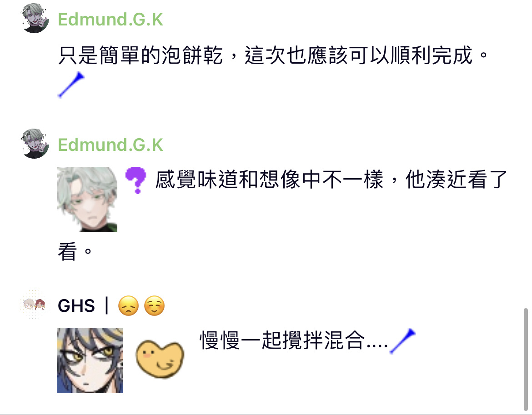This screenshot has height=415, width=532.
Task: Click the smiling face emoji beside GHS
Action: (x=155, y=306)
